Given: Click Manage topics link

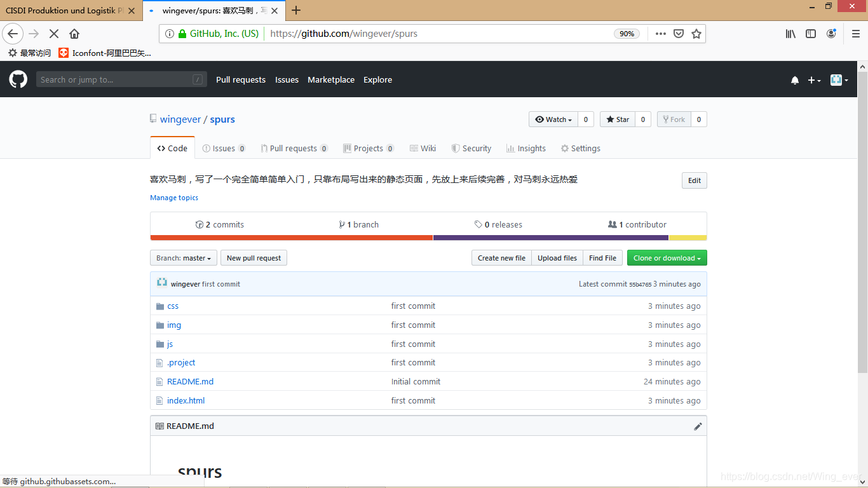Looking at the screenshot, I should 174,198.
